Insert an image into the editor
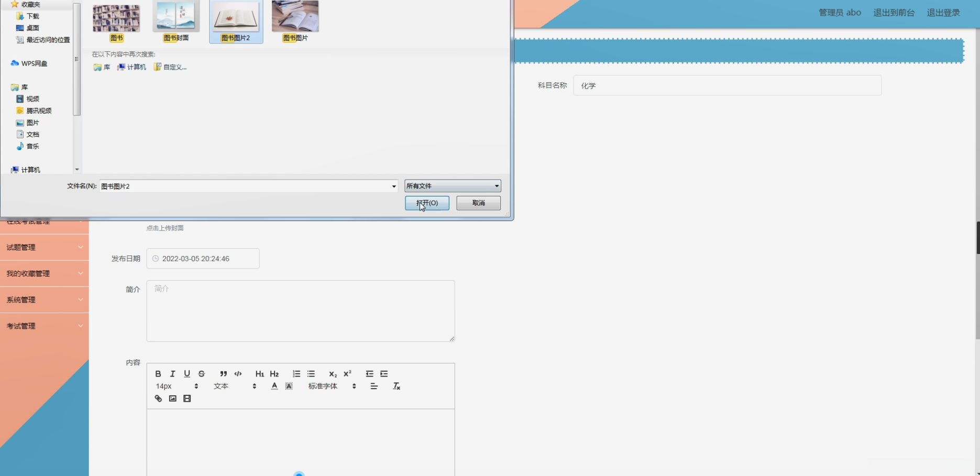This screenshot has height=476, width=980. pos(173,399)
